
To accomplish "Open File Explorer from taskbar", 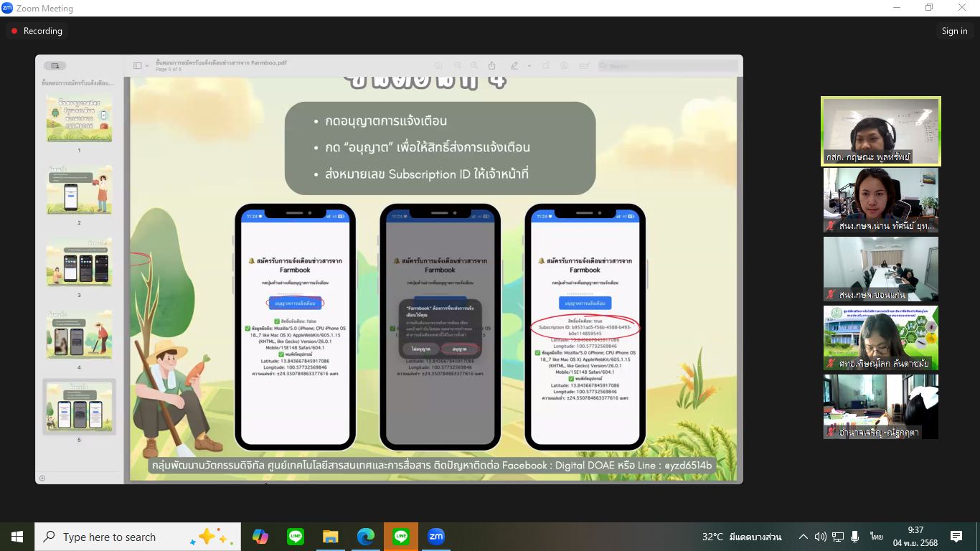I will [330, 537].
